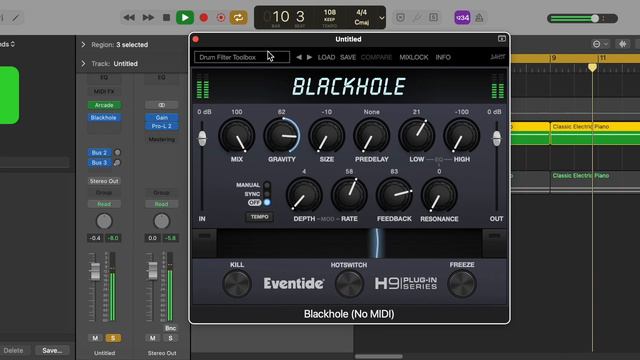Click the RESONANCE knob

[439, 196]
